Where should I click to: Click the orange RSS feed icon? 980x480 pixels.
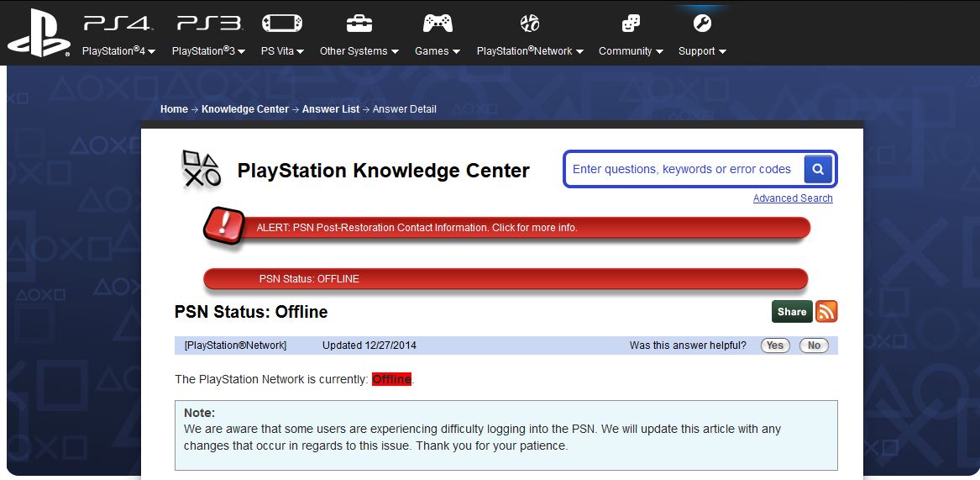826,312
